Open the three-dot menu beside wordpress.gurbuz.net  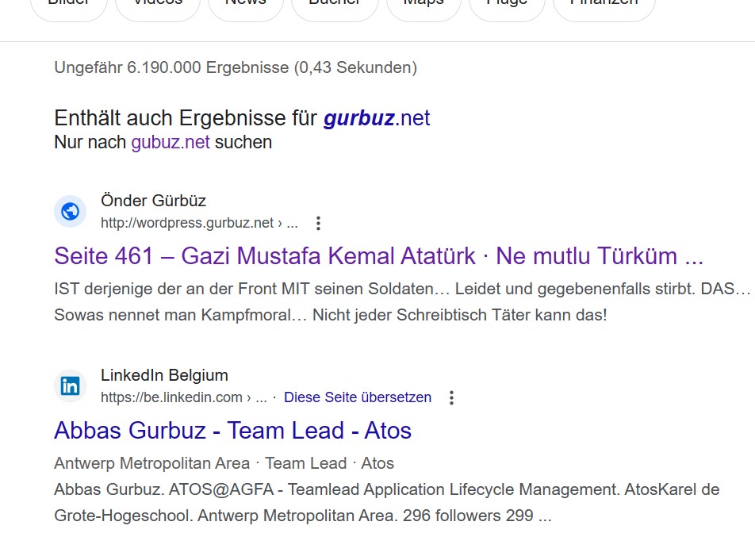click(x=318, y=223)
